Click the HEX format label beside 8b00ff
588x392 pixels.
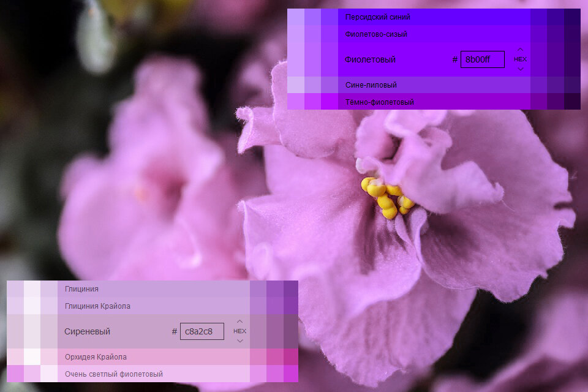(x=520, y=59)
